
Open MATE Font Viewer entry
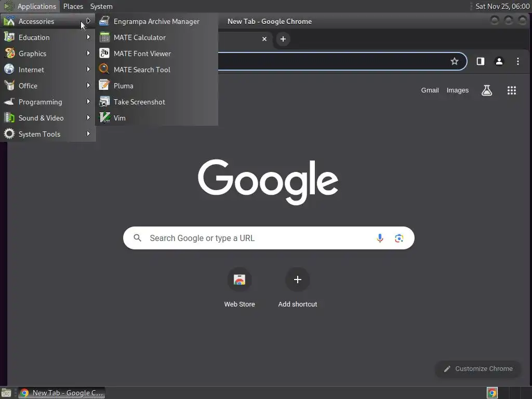click(x=156, y=54)
